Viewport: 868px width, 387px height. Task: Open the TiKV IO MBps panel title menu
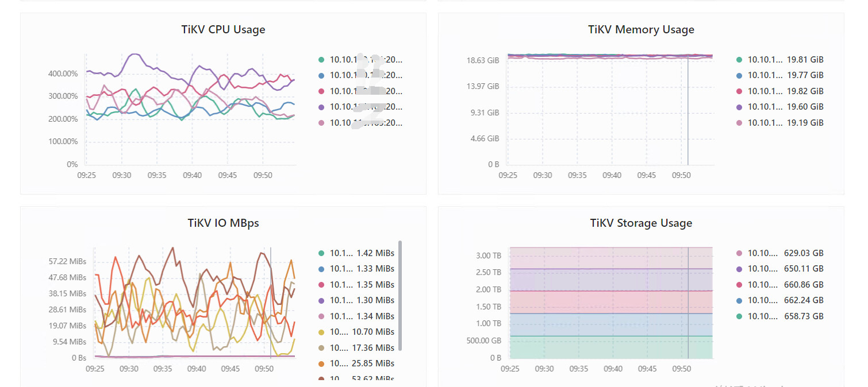point(223,223)
